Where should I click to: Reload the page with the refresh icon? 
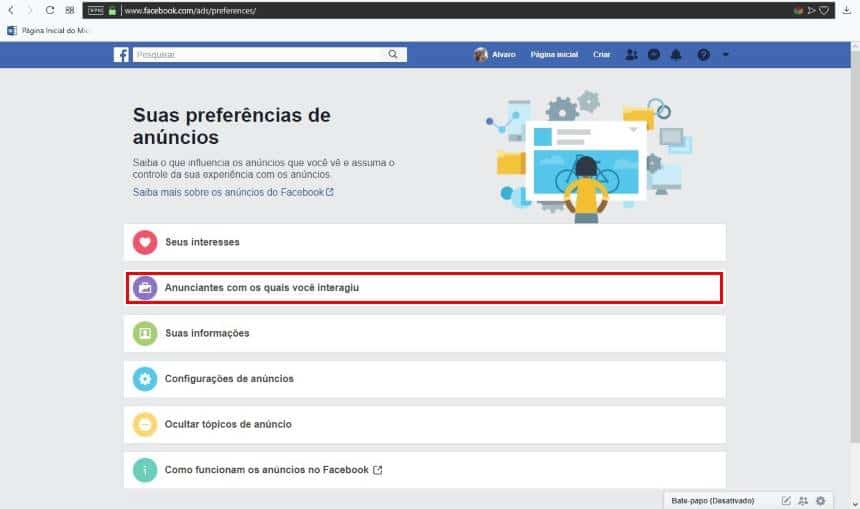click(x=49, y=10)
